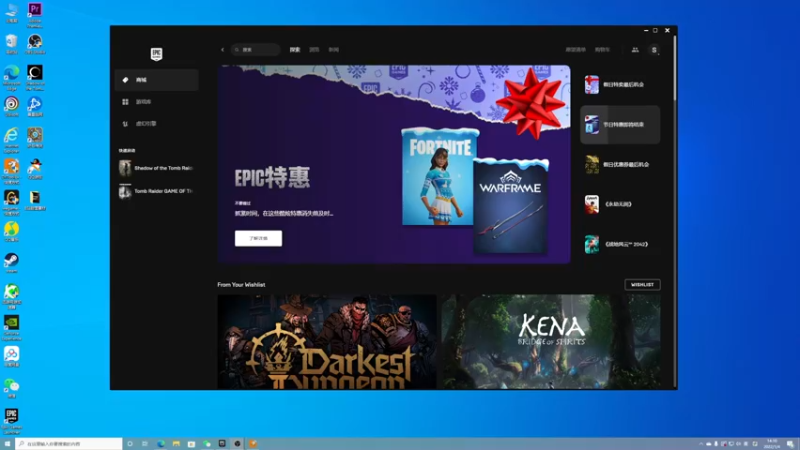Open the Kena Bridge of Spirits wishlist card
This screenshot has width=800, height=450.
pyautogui.click(x=551, y=342)
